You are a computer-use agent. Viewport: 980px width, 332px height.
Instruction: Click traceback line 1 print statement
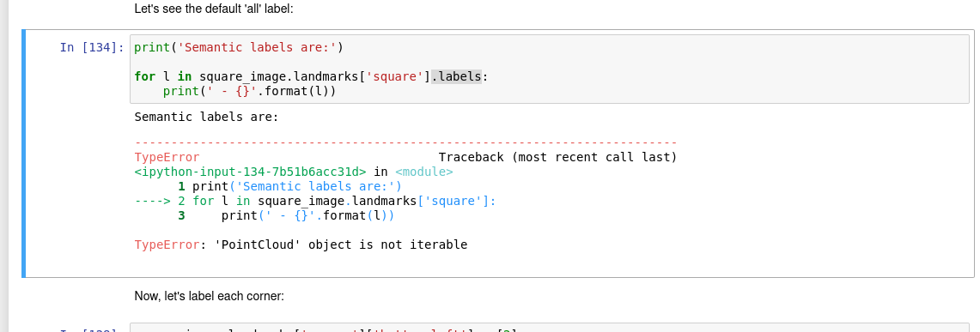[x=289, y=187]
